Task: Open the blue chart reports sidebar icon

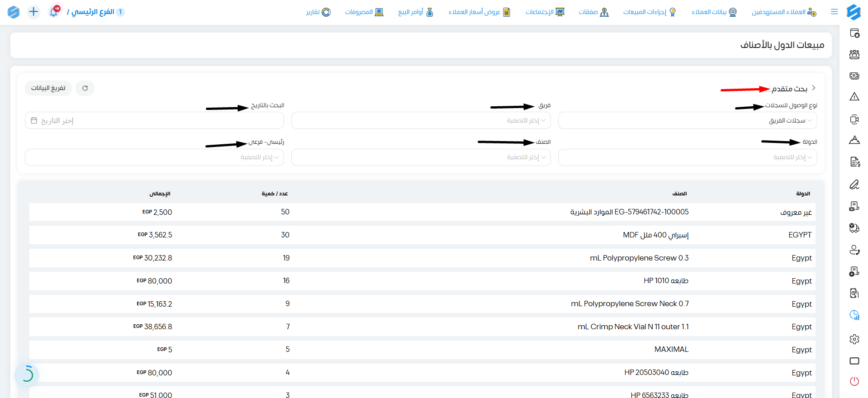Action: pos(854,315)
